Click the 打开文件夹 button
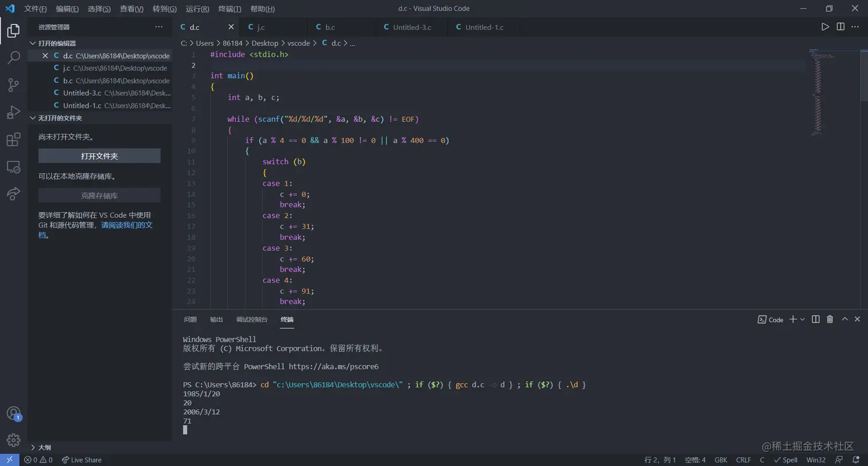868x466 pixels. [x=99, y=156]
